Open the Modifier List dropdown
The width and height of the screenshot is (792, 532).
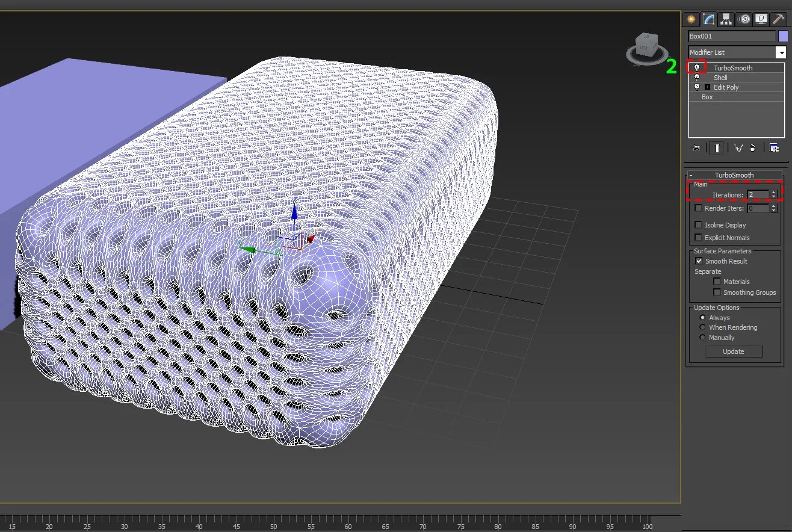[x=782, y=52]
